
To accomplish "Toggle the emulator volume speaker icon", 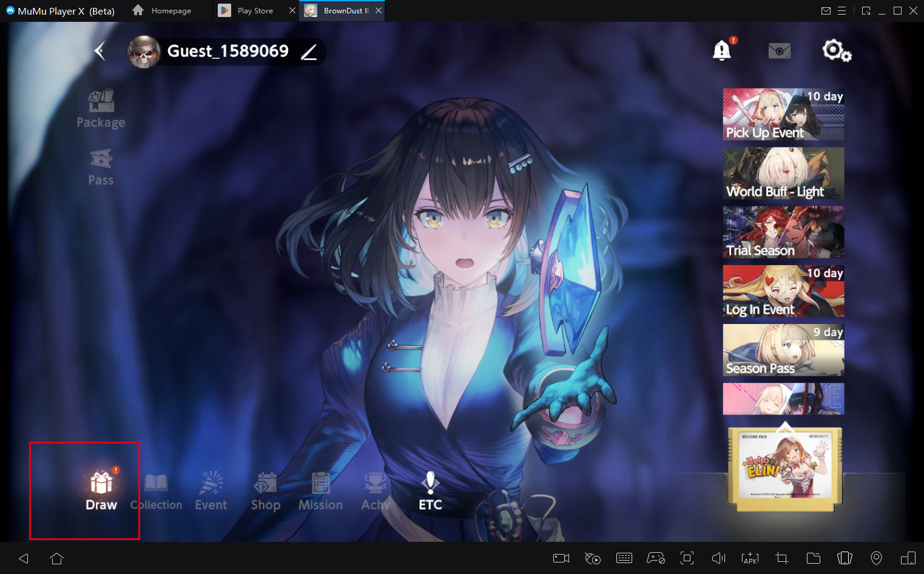I will [x=718, y=558].
